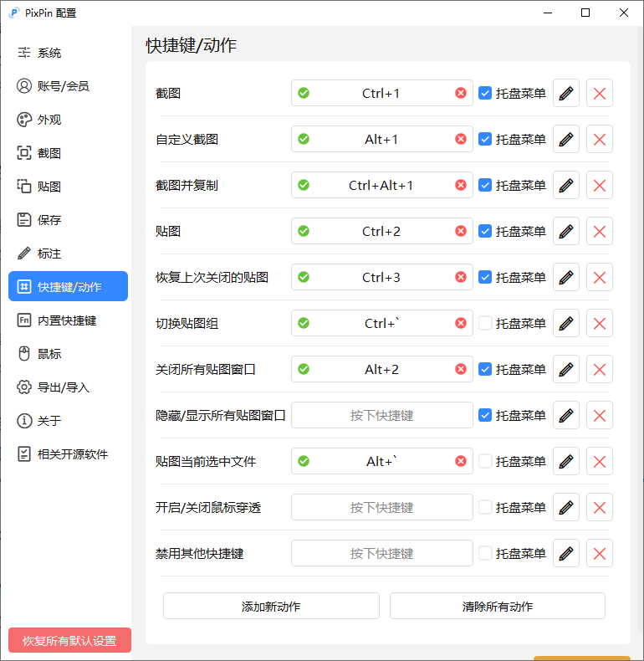Click the pencil edit icon for 自定义截图 row
644x661 pixels.
(566, 139)
